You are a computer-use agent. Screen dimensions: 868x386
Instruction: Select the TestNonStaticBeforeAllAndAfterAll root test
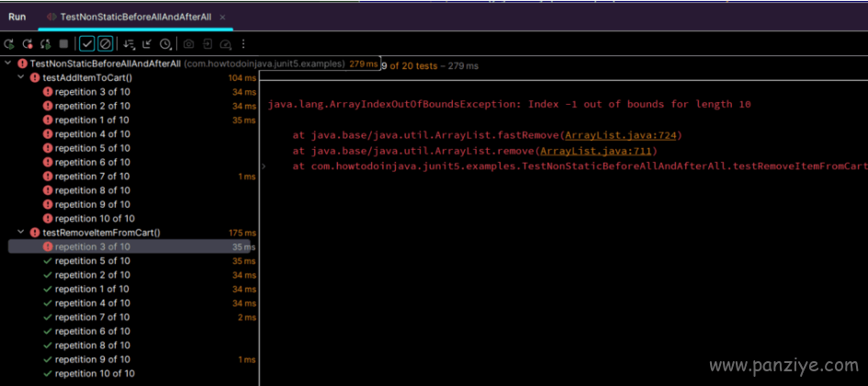[x=106, y=63]
